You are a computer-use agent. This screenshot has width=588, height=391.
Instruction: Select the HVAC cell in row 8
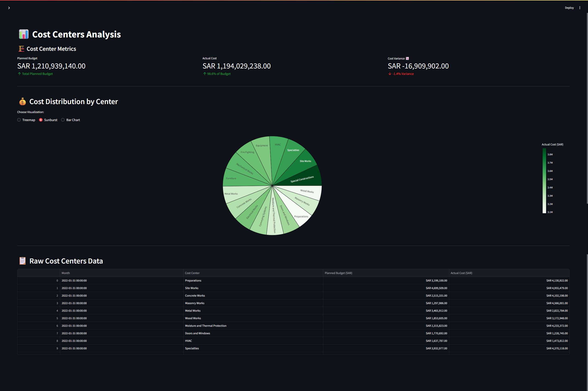pos(253,341)
